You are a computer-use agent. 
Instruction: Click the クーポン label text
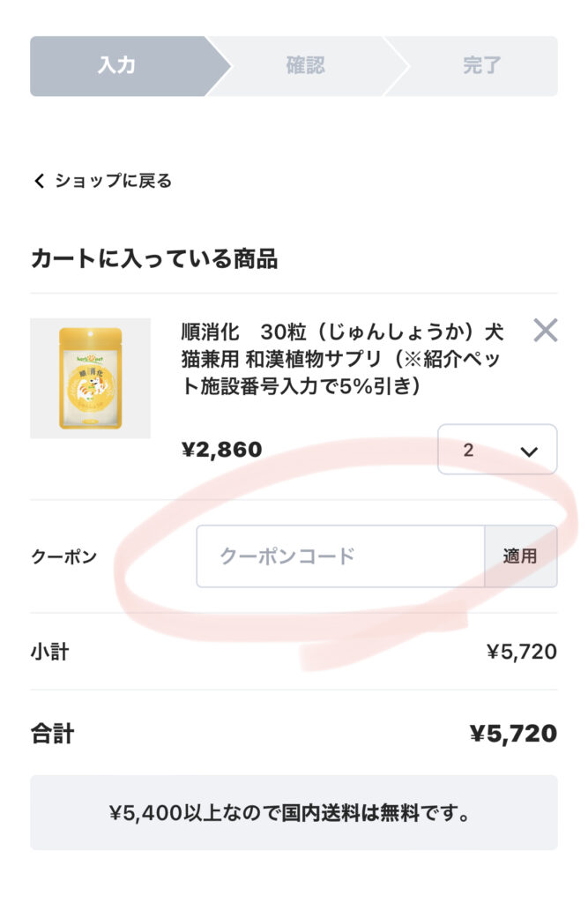[63, 557]
